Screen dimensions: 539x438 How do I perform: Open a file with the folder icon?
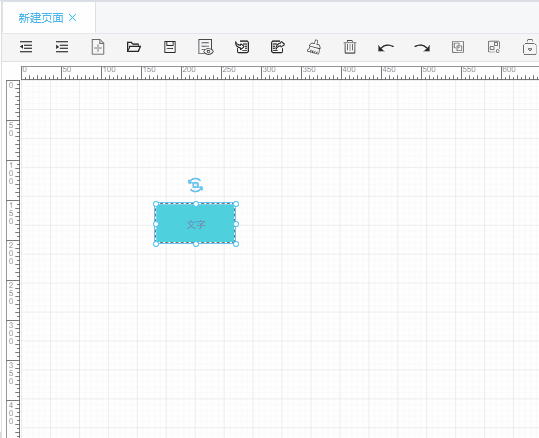pyautogui.click(x=134, y=47)
